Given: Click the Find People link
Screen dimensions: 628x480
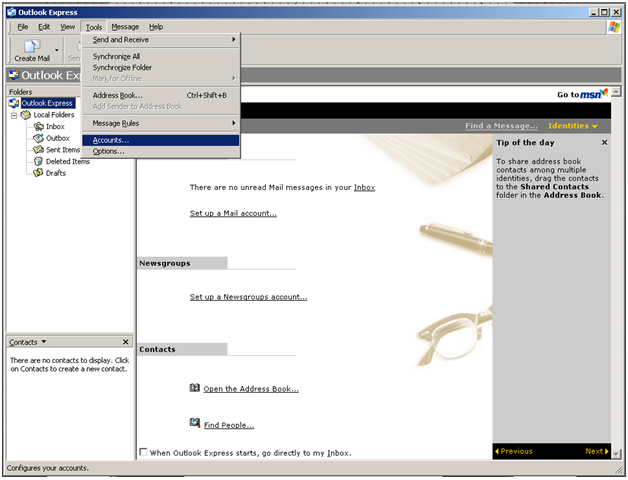Looking at the screenshot, I should tap(229, 425).
